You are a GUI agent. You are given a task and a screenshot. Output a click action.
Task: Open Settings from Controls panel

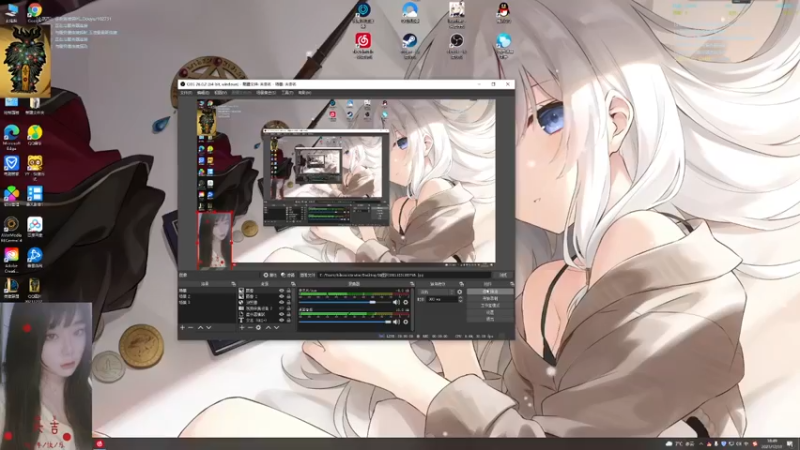[490, 312]
